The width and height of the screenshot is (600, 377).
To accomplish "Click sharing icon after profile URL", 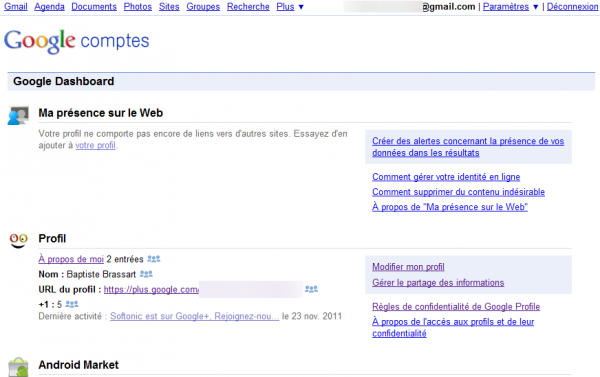I will click(x=311, y=289).
